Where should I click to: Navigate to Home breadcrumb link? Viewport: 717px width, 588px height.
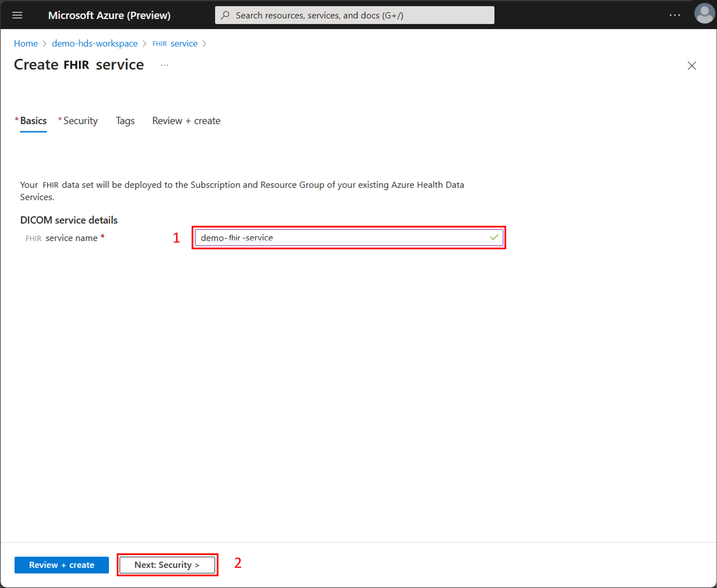tap(26, 44)
